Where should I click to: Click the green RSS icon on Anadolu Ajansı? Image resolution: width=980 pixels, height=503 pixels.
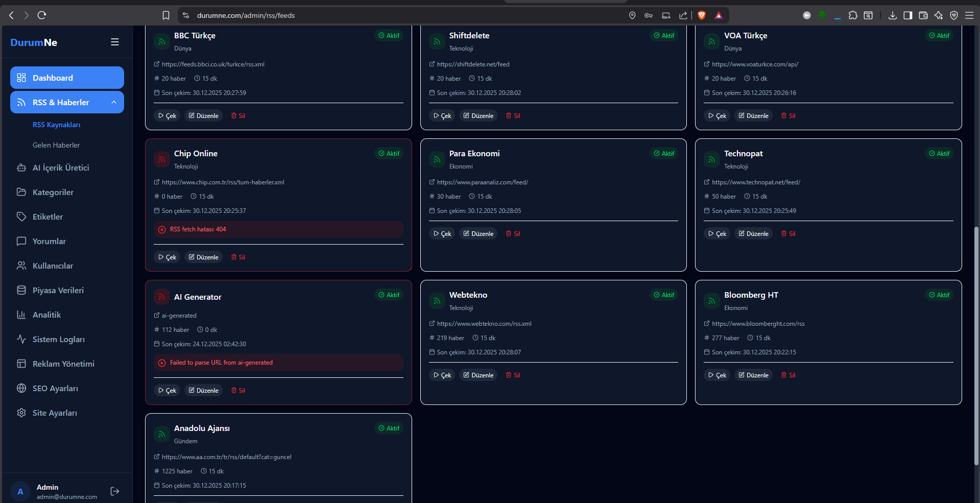(162, 434)
